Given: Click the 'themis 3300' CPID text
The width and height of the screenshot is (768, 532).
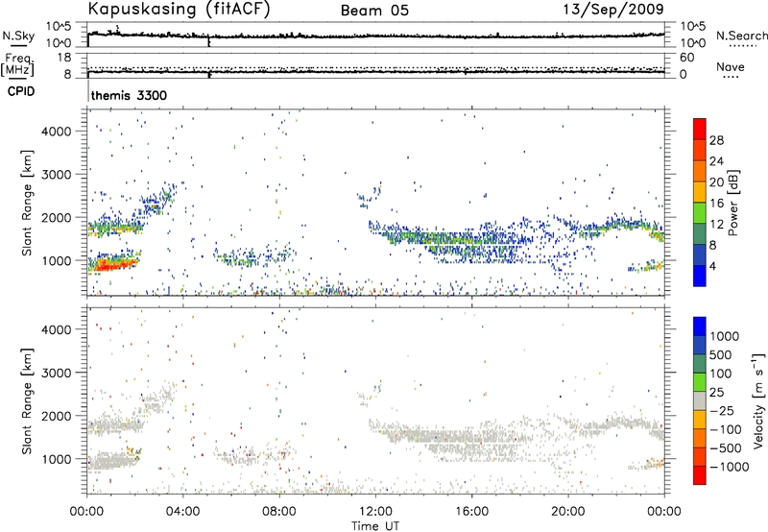Looking at the screenshot, I should tap(129, 95).
